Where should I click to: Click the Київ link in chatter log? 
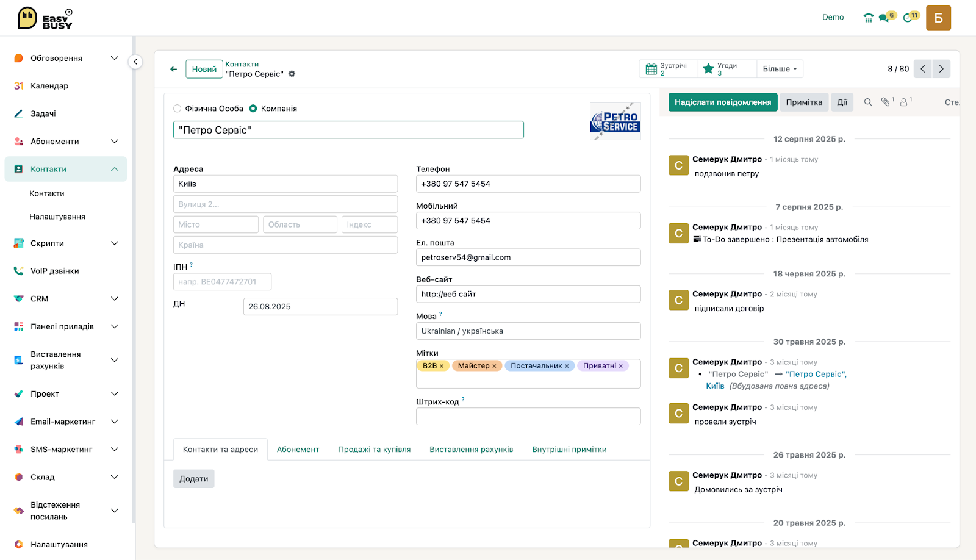pyautogui.click(x=715, y=386)
